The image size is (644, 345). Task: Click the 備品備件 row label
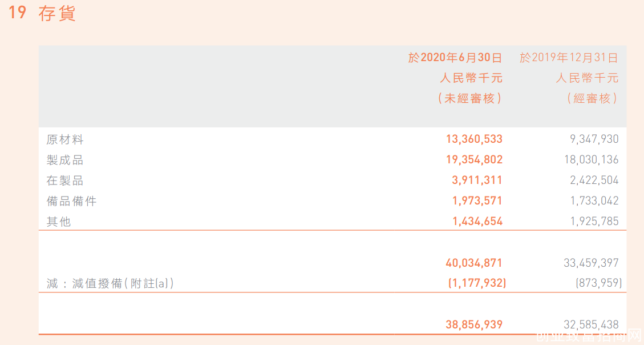coord(71,201)
